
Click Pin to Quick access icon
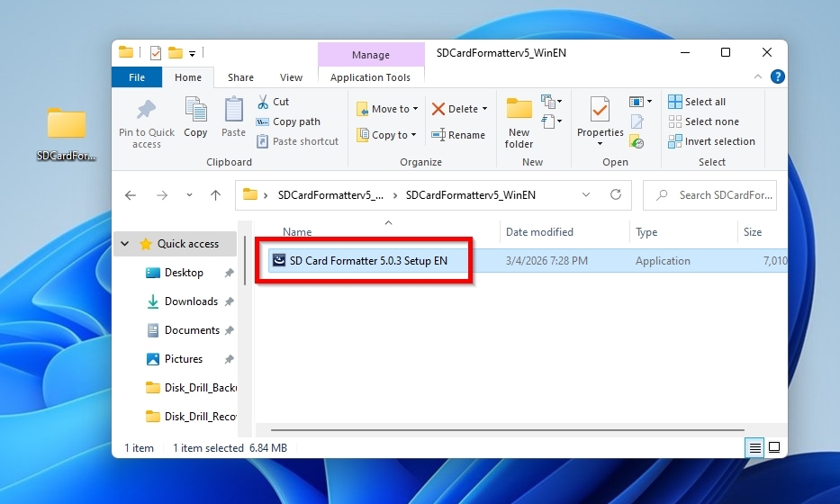click(146, 110)
